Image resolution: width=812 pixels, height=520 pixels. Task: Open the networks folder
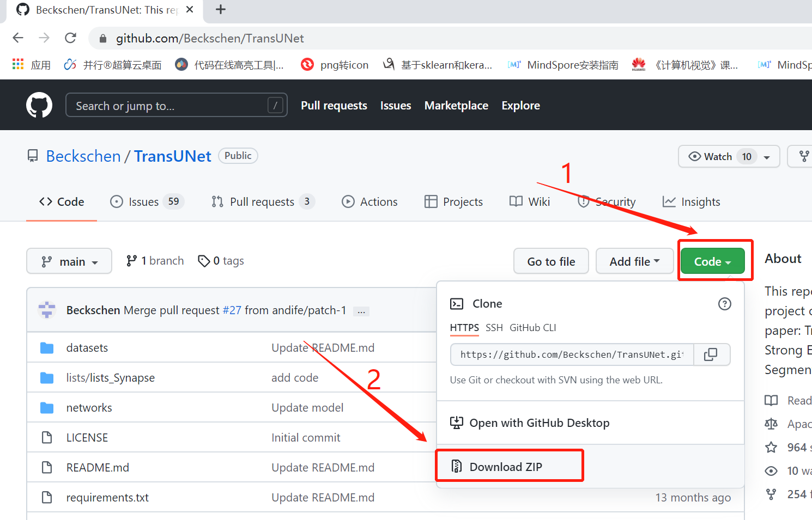coord(89,408)
